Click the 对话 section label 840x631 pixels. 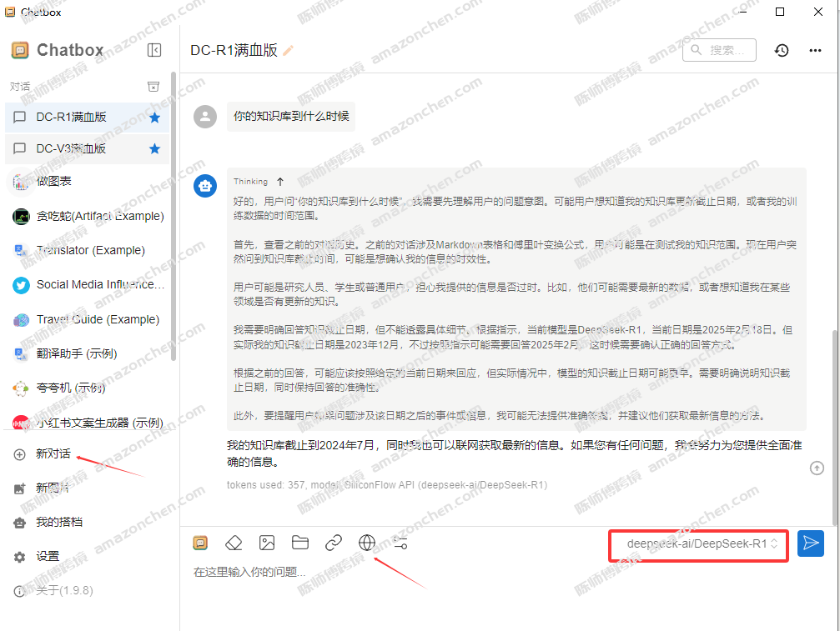20,87
